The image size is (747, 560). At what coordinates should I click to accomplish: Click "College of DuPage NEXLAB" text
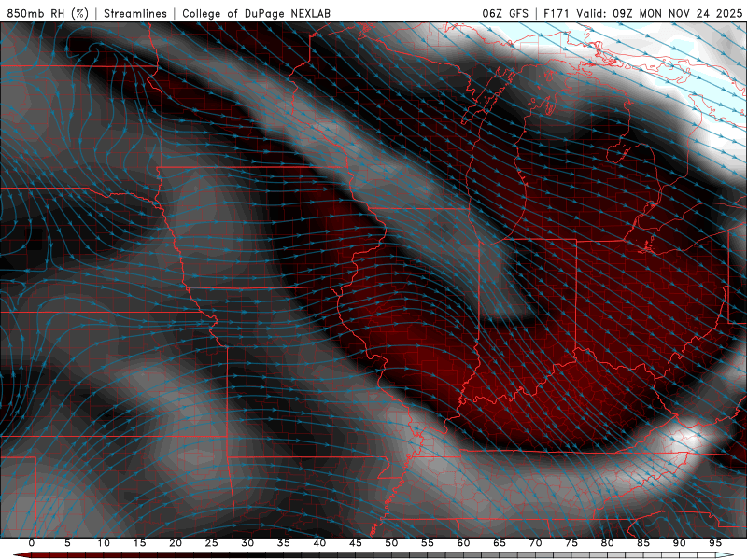click(x=256, y=13)
